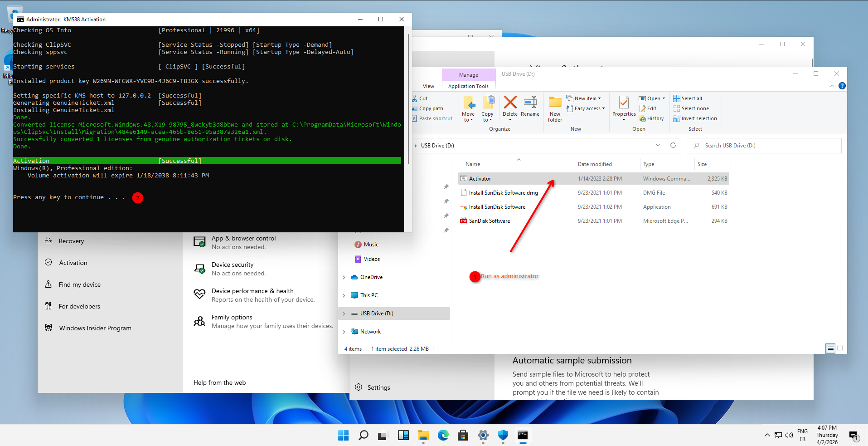This screenshot has height=446, width=868.
Task: Create a New folder from the ribbon
Action: 555,109
